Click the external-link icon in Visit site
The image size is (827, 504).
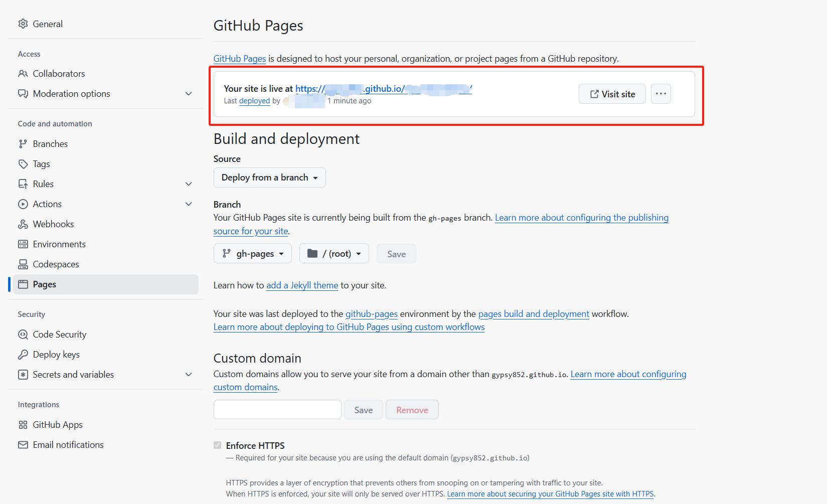pos(594,94)
